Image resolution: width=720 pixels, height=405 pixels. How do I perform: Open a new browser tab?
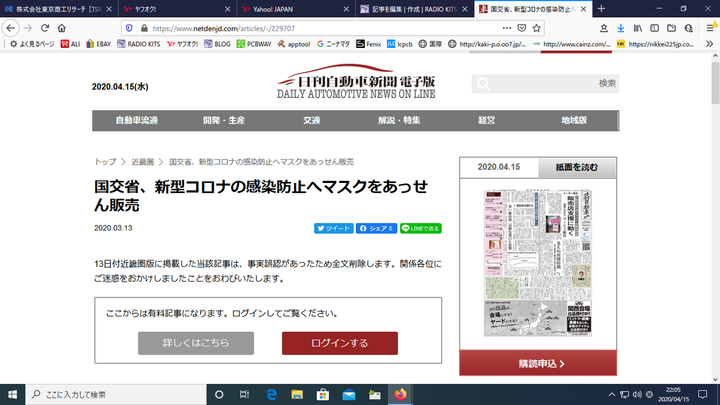[601, 8]
